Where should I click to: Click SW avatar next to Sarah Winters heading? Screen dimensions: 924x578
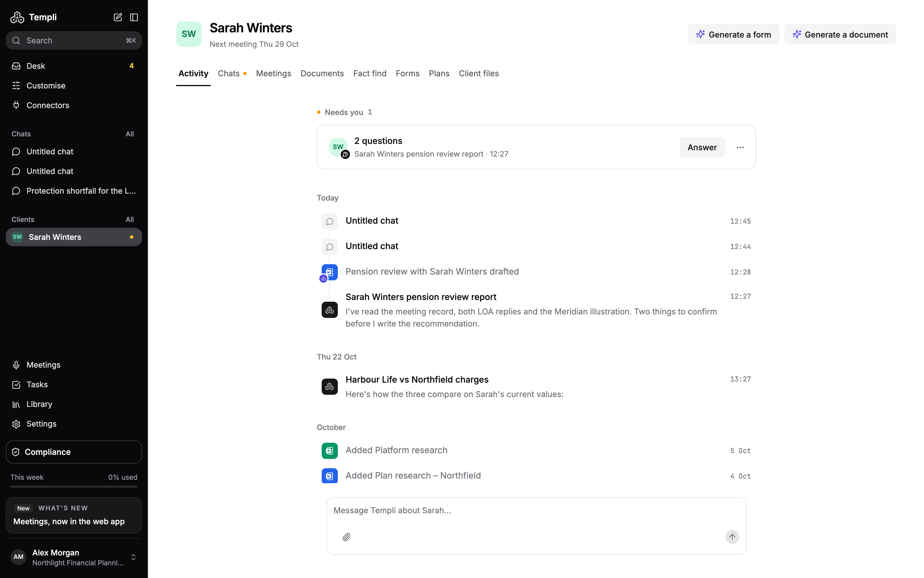tap(189, 34)
